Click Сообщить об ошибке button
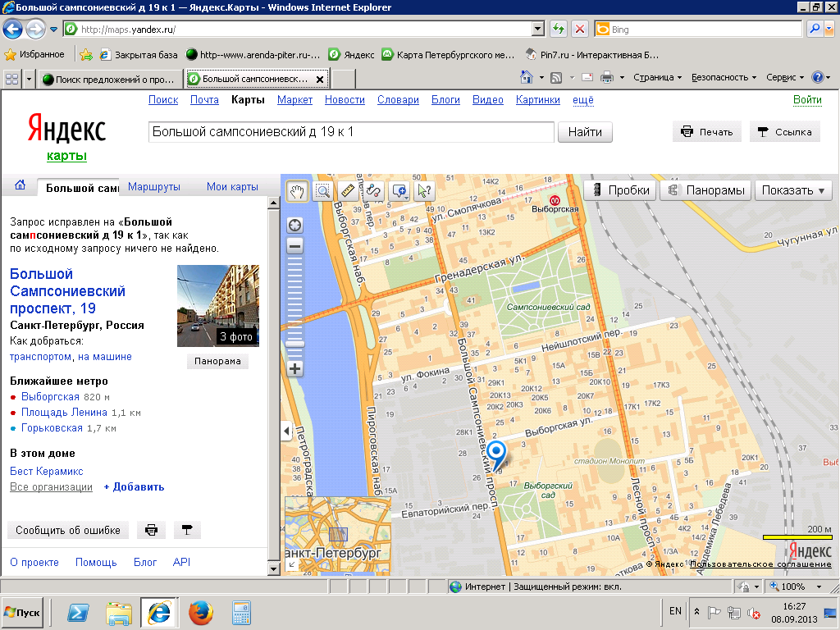Viewport: 840px width, 630px height. pos(68,530)
